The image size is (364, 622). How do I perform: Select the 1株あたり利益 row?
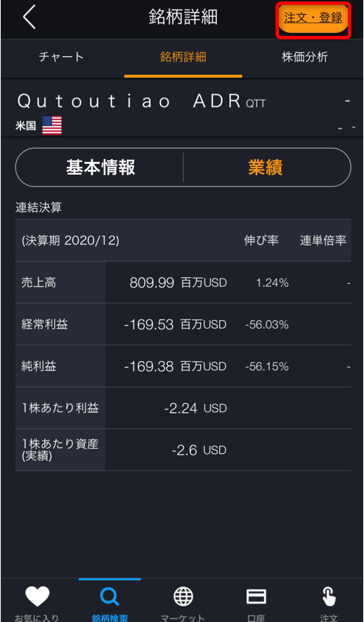click(x=183, y=408)
